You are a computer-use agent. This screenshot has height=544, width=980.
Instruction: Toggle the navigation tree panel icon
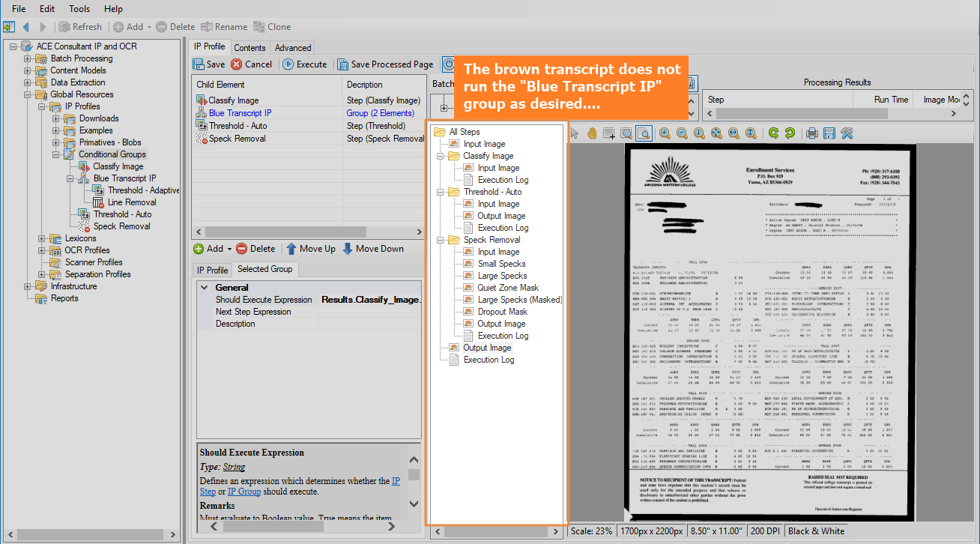pos(10,27)
